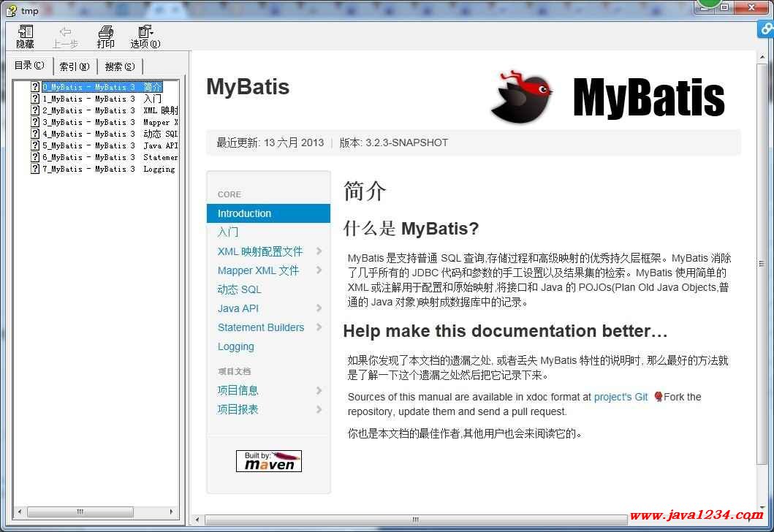Screen dimensions: 774x532
Task: Click the external-link icon after project's Git
Action: (x=658, y=396)
